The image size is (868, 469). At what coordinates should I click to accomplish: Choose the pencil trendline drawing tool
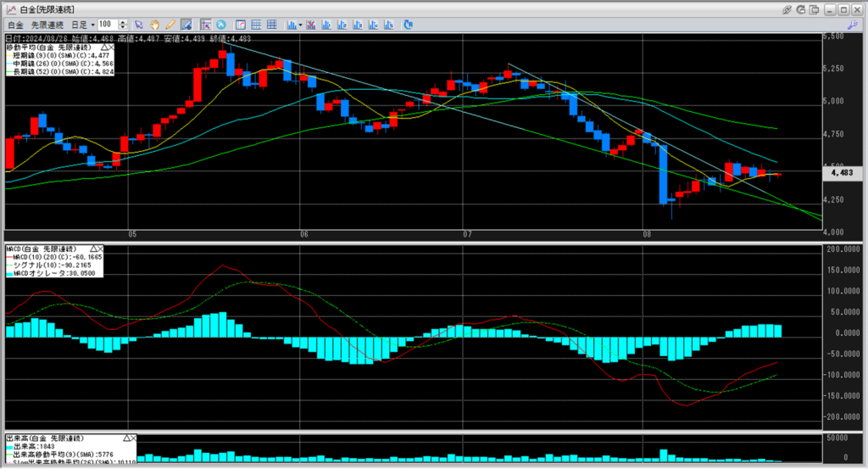(170, 25)
